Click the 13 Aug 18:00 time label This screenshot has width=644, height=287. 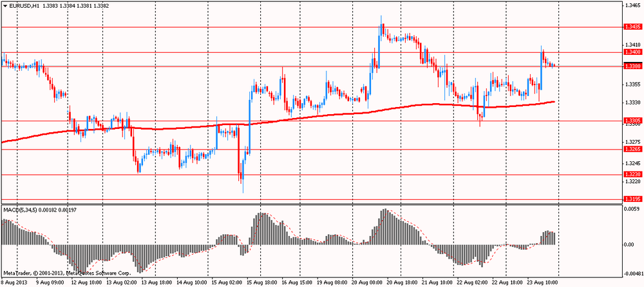click(x=156, y=283)
